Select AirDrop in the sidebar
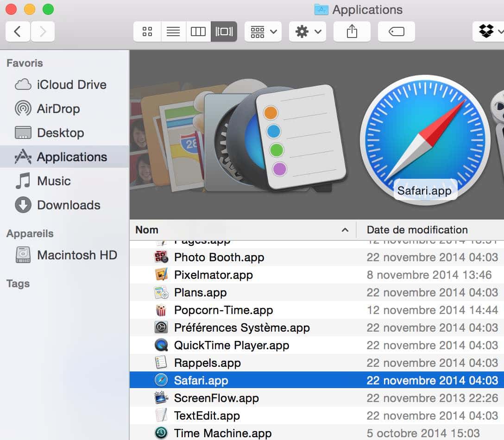The height and width of the screenshot is (440, 504). tap(64, 109)
